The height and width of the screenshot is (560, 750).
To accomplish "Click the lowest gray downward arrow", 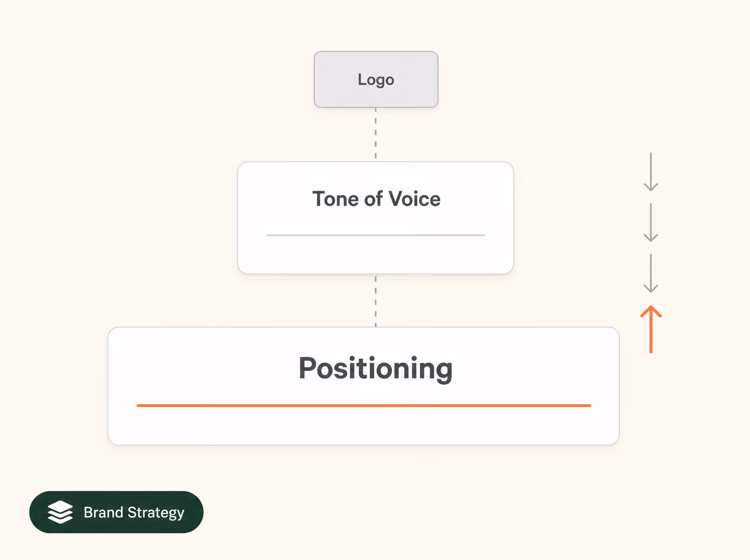I will [x=651, y=273].
